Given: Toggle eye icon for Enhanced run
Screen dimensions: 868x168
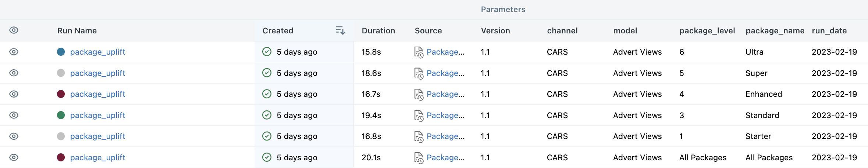Looking at the screenshot, I should tap(14, 94).
